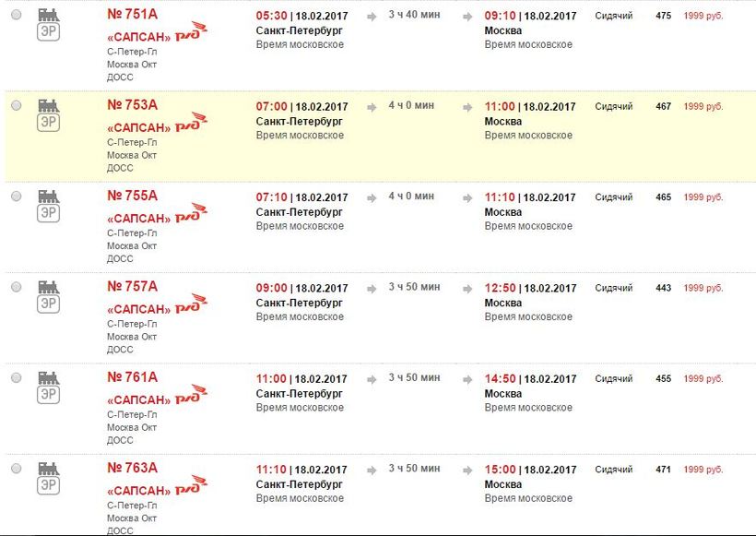This screenshot has height=536, width=756.
Task: Click the ЭР badge icon for train 757A
Action: (48, 304)
